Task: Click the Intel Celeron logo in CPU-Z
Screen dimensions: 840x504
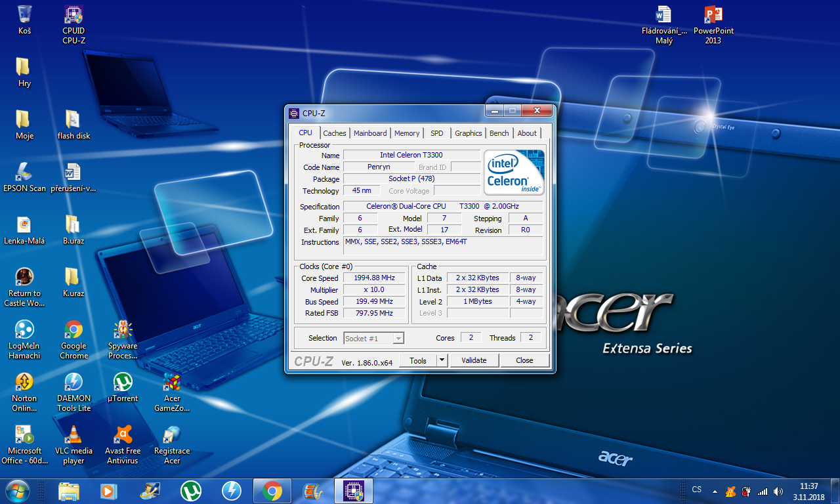Action: 514,173
